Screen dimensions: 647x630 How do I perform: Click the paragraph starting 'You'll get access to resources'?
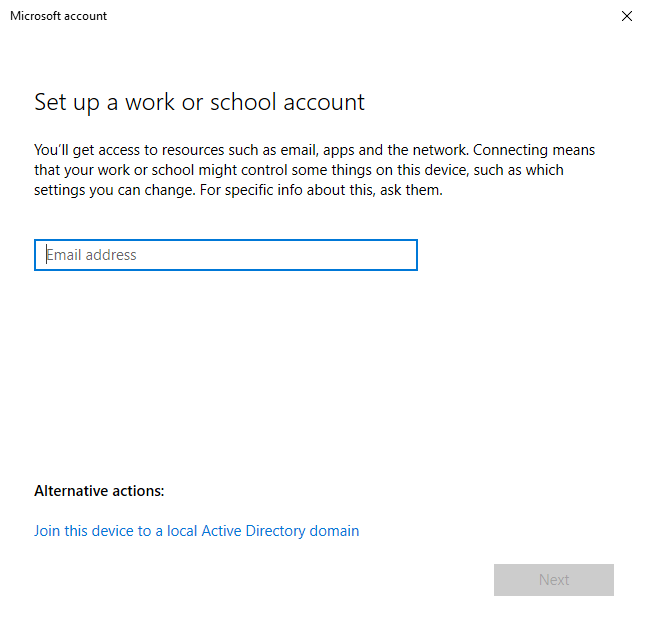(x=314, y=170)
